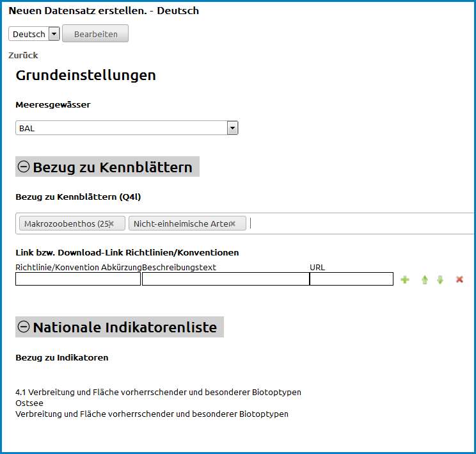476x454 pixels.
Task: Click empty area of Kennblättern tag box
Action: coord(358,223)
